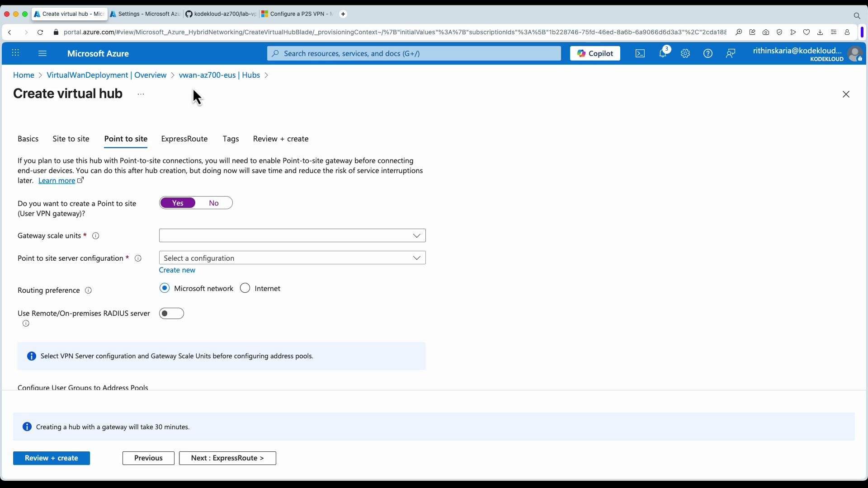Screen dimensions: 868x488
Task: Open vwan-az700-eus | Hubs breadcrumb
Action: [x=219, y=75]
